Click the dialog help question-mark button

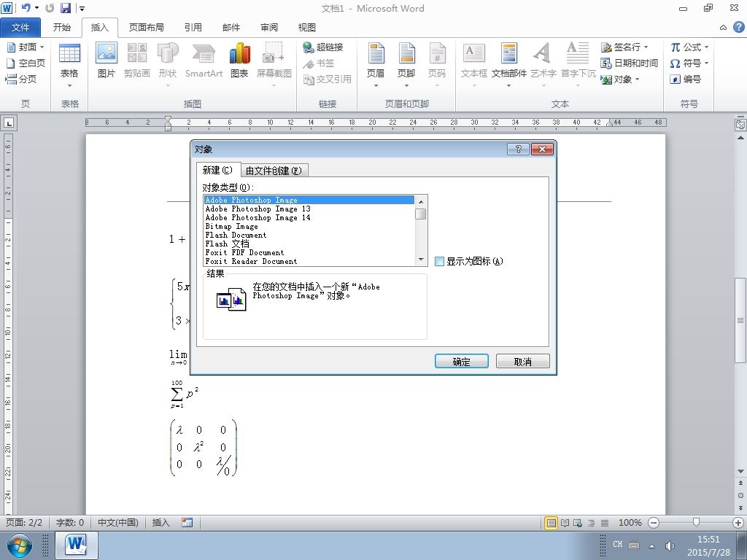519,149
